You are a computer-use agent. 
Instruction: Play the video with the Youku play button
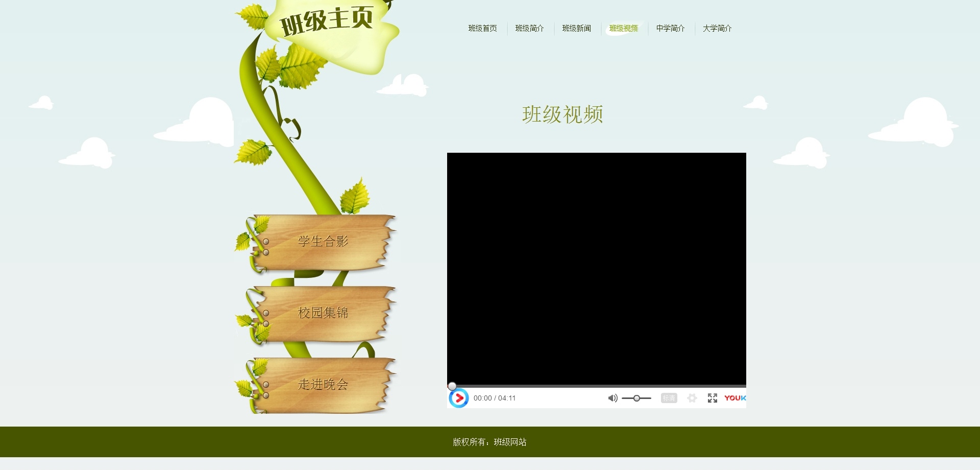[x=459, y=398]
